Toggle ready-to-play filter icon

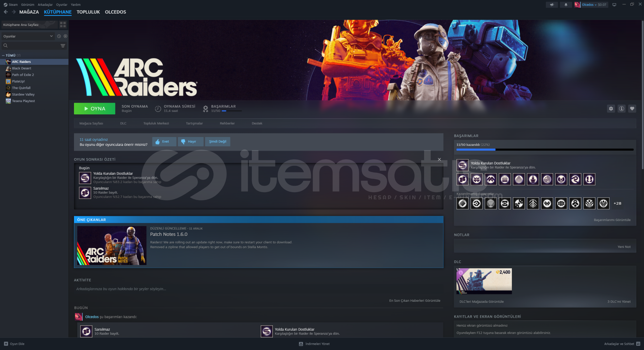[66, 36]
